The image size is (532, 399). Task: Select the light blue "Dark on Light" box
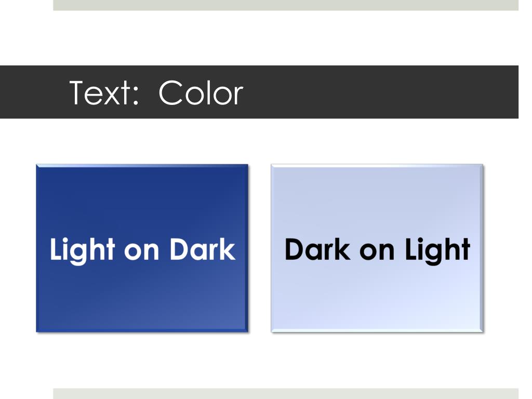tap(377, 248)
